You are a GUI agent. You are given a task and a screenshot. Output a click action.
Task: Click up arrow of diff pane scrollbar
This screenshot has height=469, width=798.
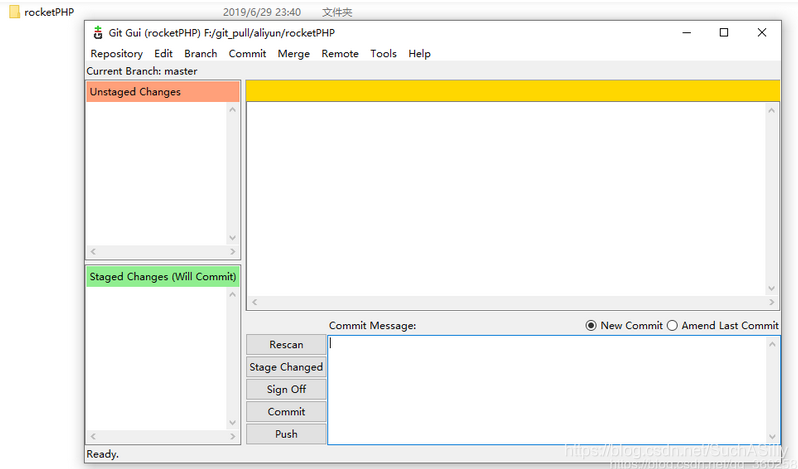(772, 110)
